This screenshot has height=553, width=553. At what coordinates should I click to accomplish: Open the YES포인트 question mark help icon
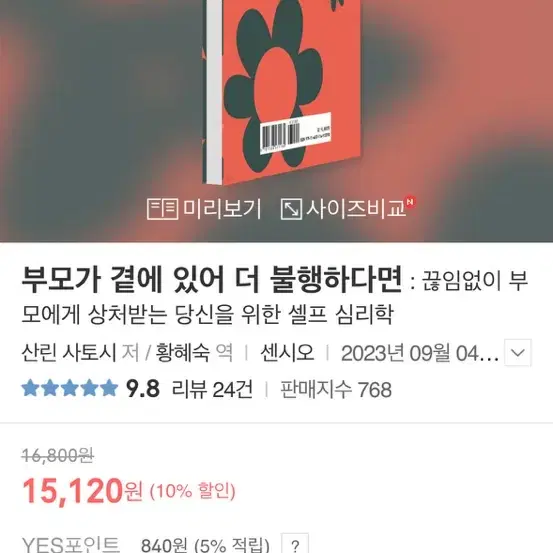(x=295, y=544)
